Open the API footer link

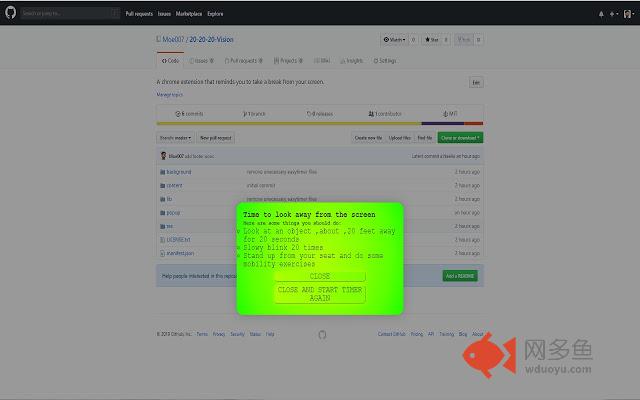[x=431, y=334]
